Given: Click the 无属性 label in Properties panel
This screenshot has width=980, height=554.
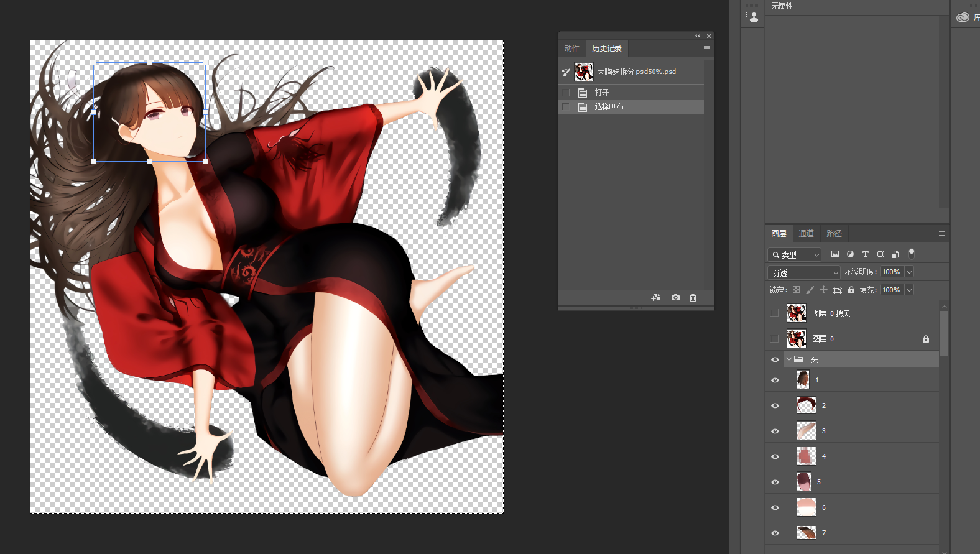Looking at the screenshot, I should pos(782,6).
